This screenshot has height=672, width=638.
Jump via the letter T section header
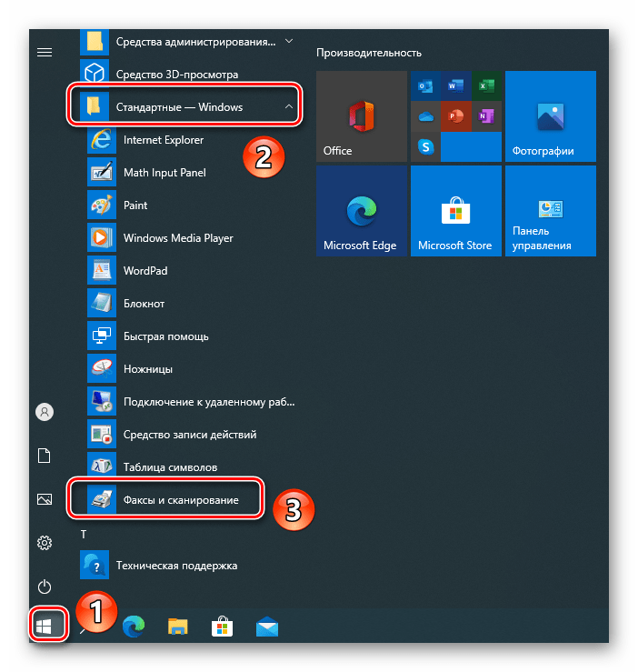pos(84,534)
